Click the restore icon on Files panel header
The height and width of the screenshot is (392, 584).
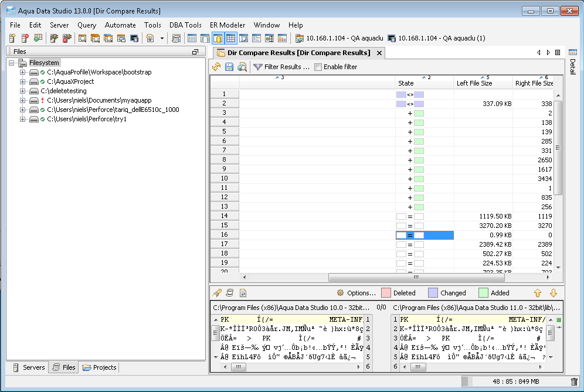[195, 52]
